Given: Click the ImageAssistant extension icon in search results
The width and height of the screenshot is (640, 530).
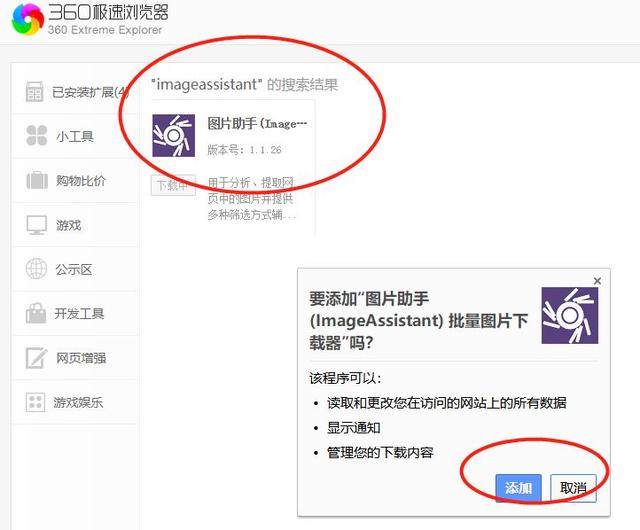Looking at the screenshot, I should click(173, 136).
